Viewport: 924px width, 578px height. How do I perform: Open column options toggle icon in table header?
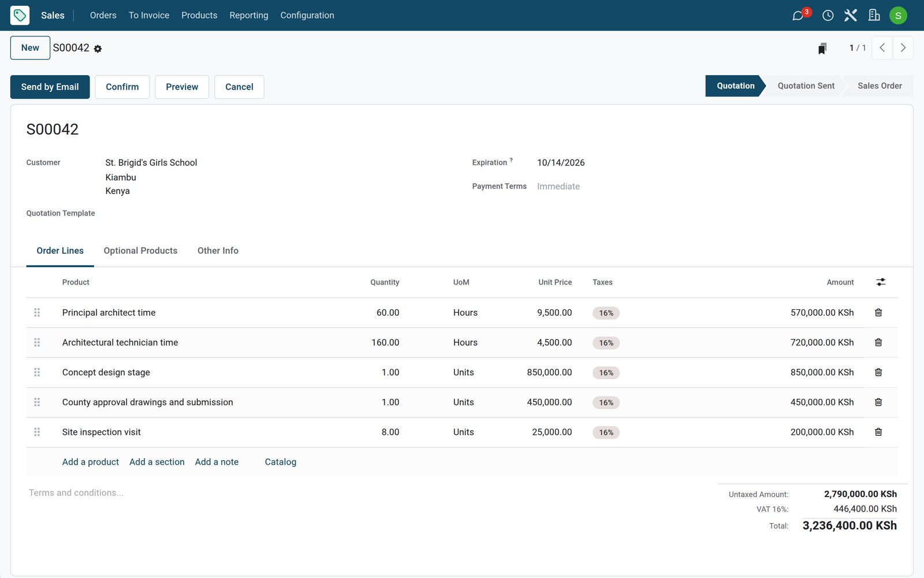[x=881, y=282]
